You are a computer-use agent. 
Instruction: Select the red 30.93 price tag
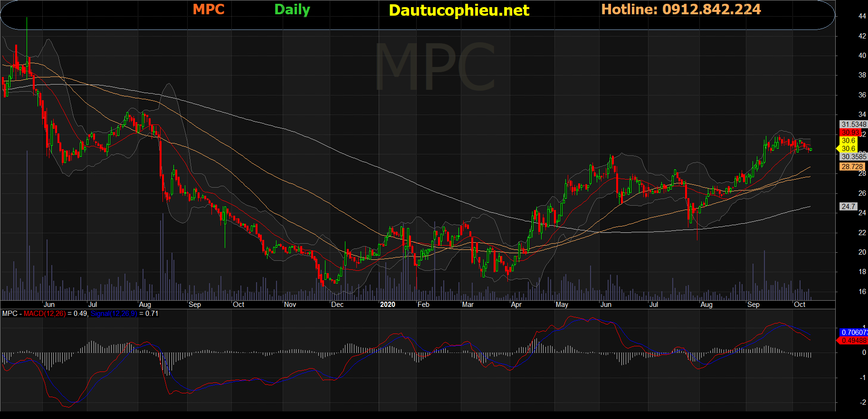point(850,133)
